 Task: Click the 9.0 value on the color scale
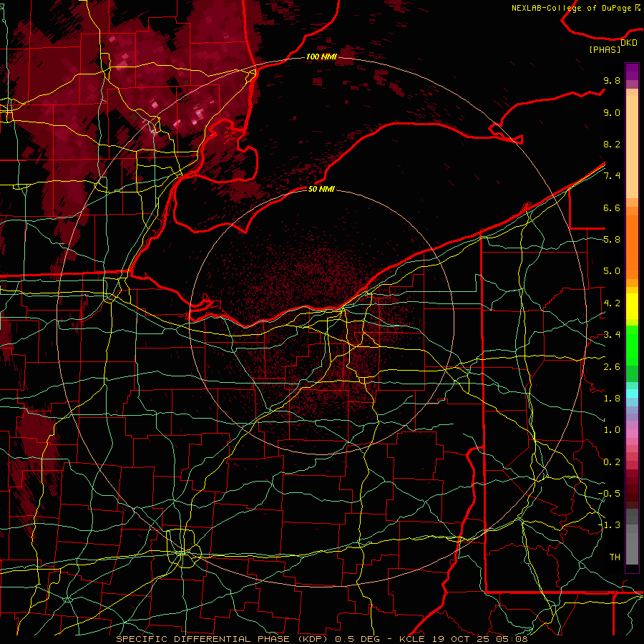click(x=612, y=112)
